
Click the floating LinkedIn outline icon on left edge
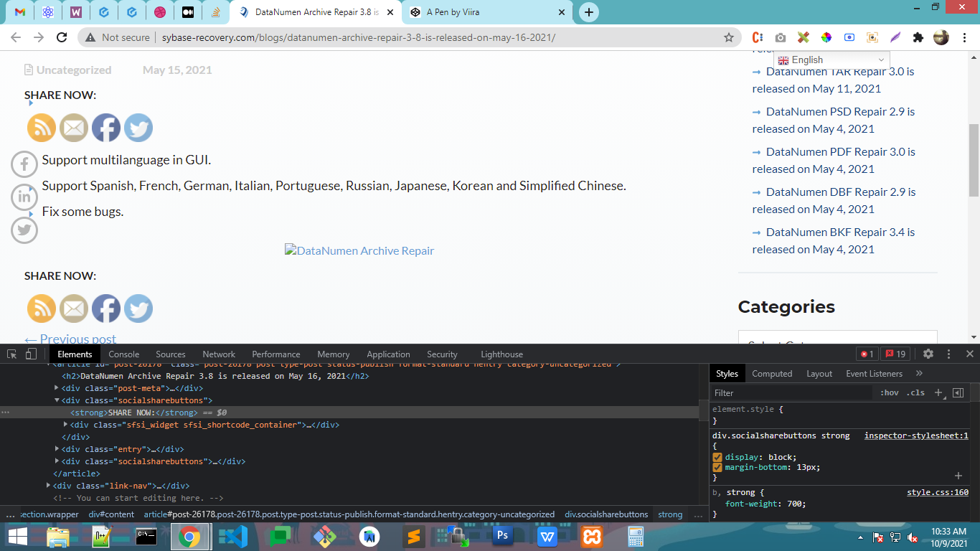(x=24, y=197)
